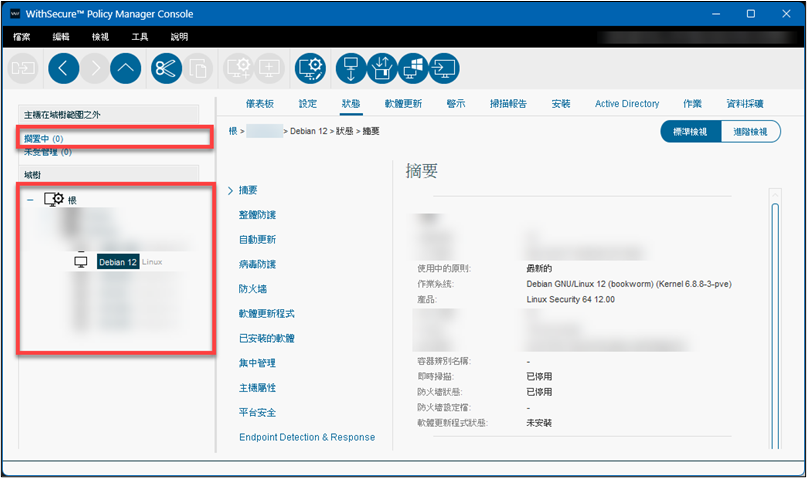
Task: Click the grayed paste documents icon
Action: coord(198,68)
